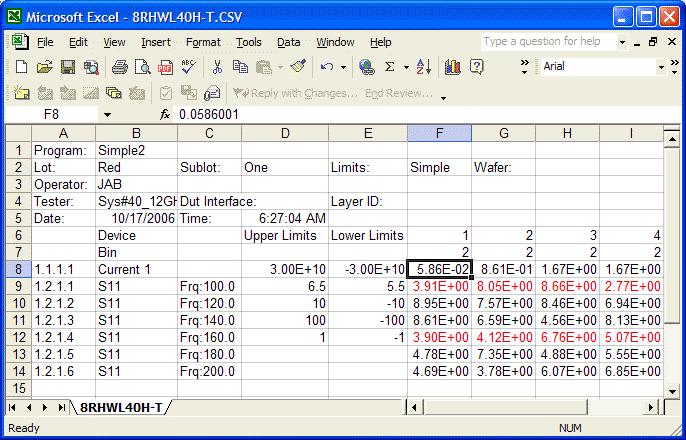Select the cell with 10/17/2006 date
Viewport: 686px width, 440px height.
[136, 218]
